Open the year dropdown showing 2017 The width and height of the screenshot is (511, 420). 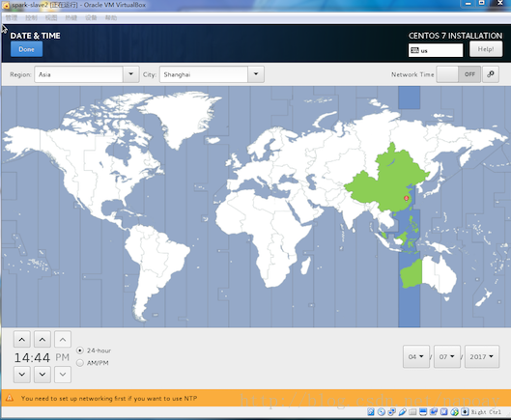click(x=482, y=356)
